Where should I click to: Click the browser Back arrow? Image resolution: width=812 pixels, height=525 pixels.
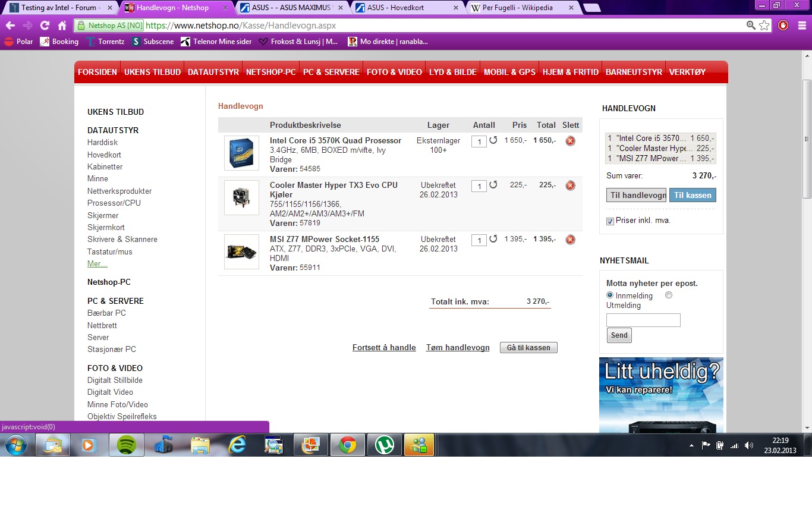[x=10, y=26]
